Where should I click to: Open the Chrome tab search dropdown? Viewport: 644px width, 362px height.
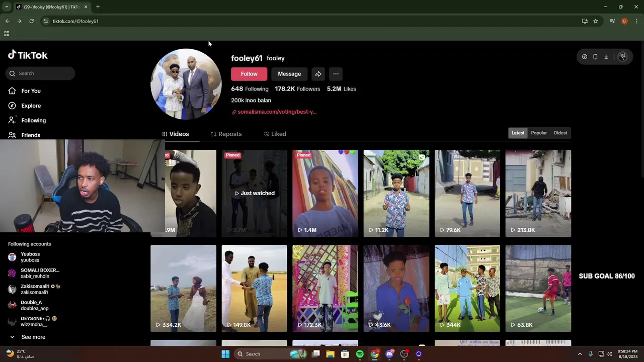click(7, 7)
